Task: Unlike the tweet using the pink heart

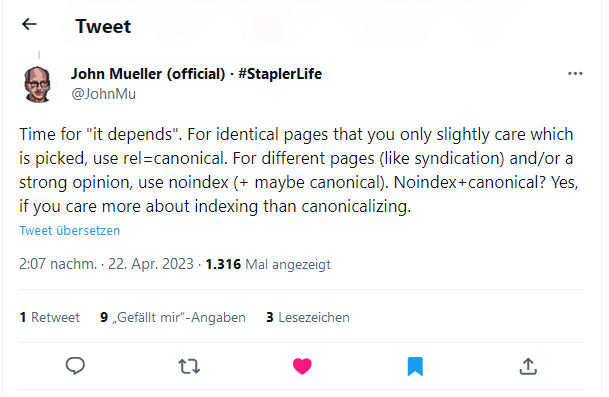Action: 302,366
